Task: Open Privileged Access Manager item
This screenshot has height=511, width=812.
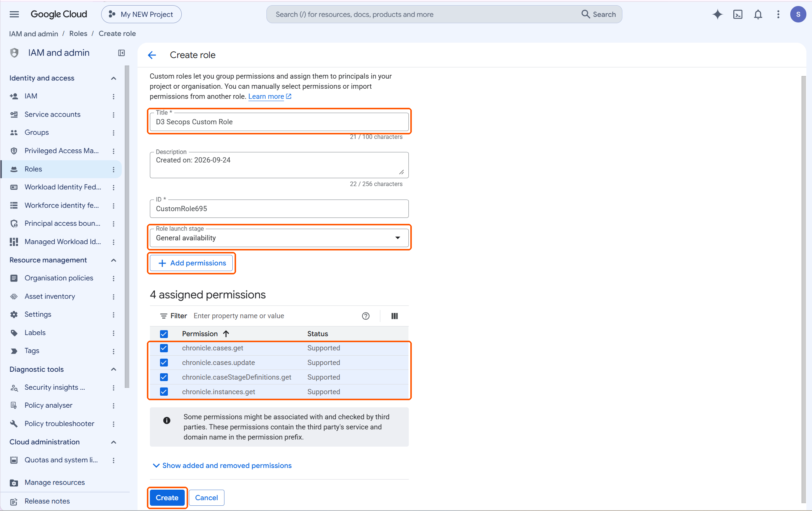Action: coord(62,151)
